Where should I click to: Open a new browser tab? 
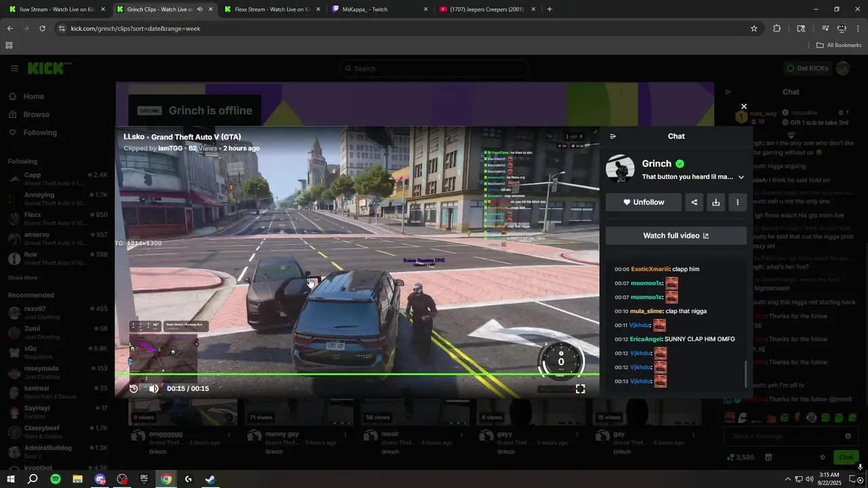(549, 9)
